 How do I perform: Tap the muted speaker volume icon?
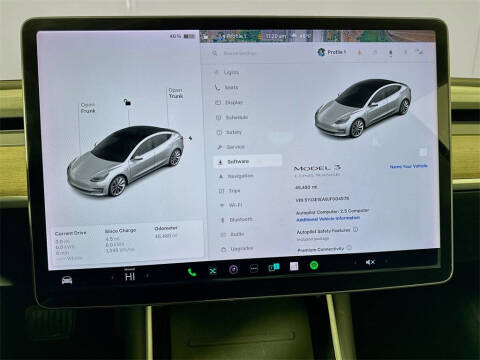point(370,262)
